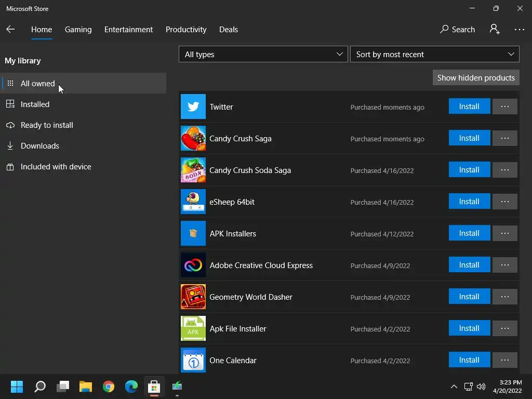532x399 pixels.
Task: Click the Geometry World Dasher title
Action: point(251,297)
